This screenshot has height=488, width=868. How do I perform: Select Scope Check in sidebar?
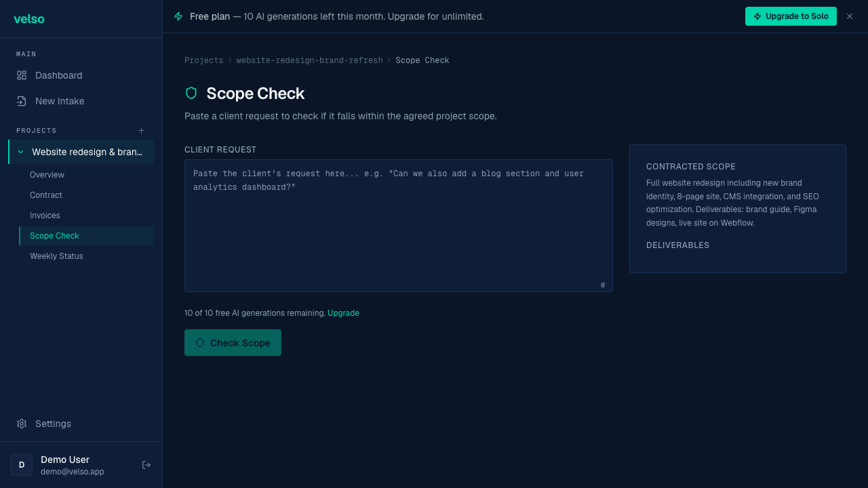[x=86, y=236]
